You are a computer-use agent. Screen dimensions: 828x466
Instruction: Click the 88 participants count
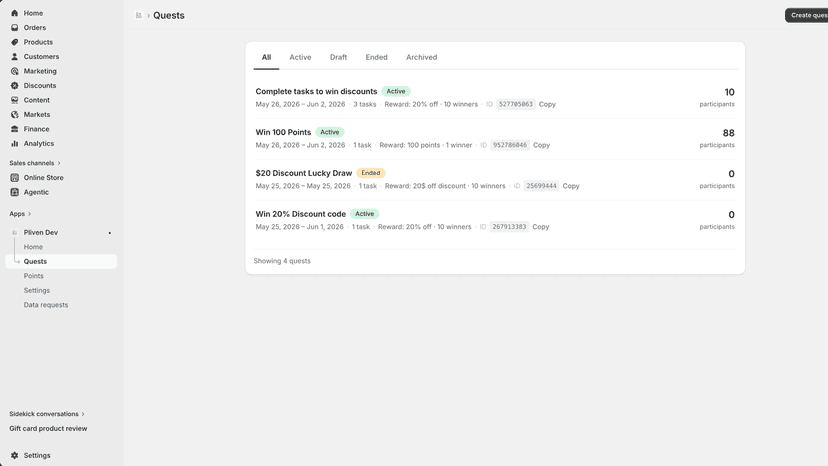point(728,133)
